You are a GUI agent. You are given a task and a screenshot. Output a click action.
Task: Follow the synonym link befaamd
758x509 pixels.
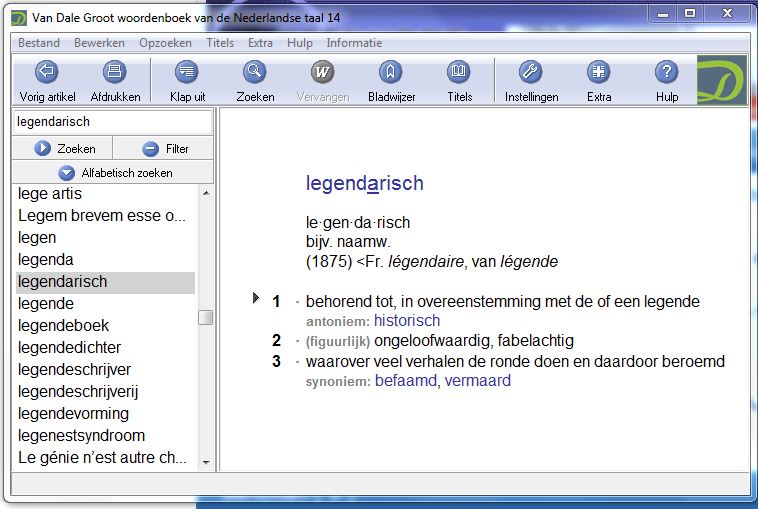coord(406,381)
